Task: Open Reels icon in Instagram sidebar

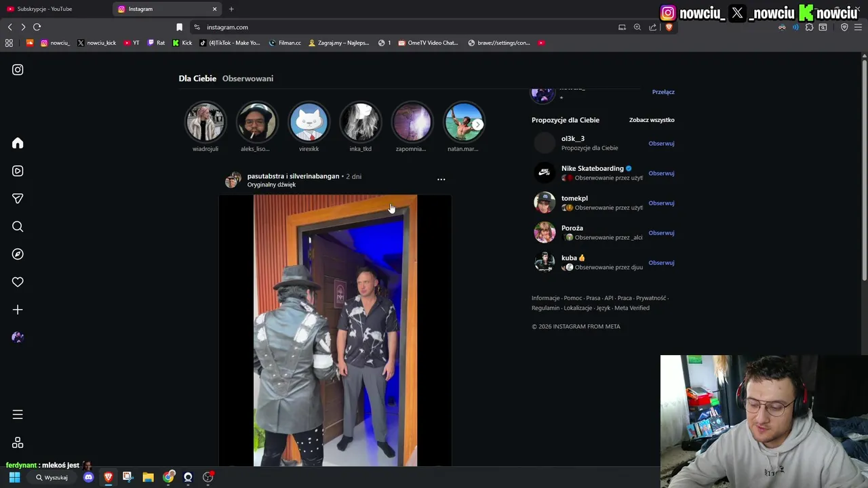Action: tap(18, 171)
